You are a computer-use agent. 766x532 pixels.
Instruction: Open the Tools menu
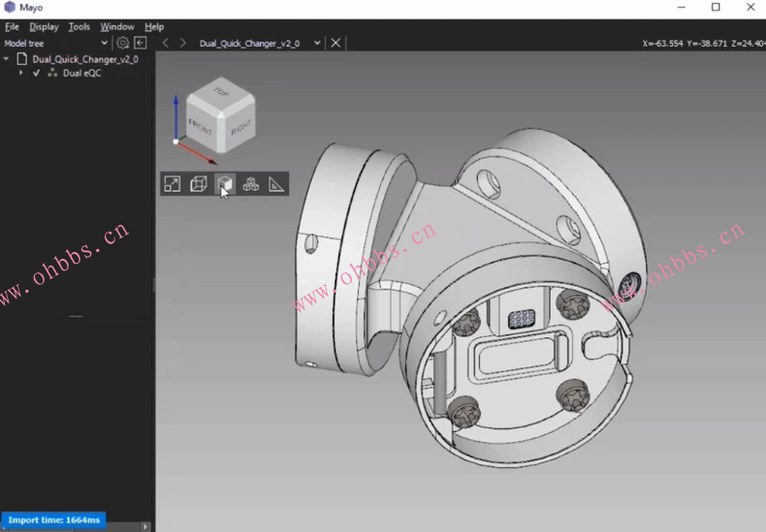(x=79, y=27)
